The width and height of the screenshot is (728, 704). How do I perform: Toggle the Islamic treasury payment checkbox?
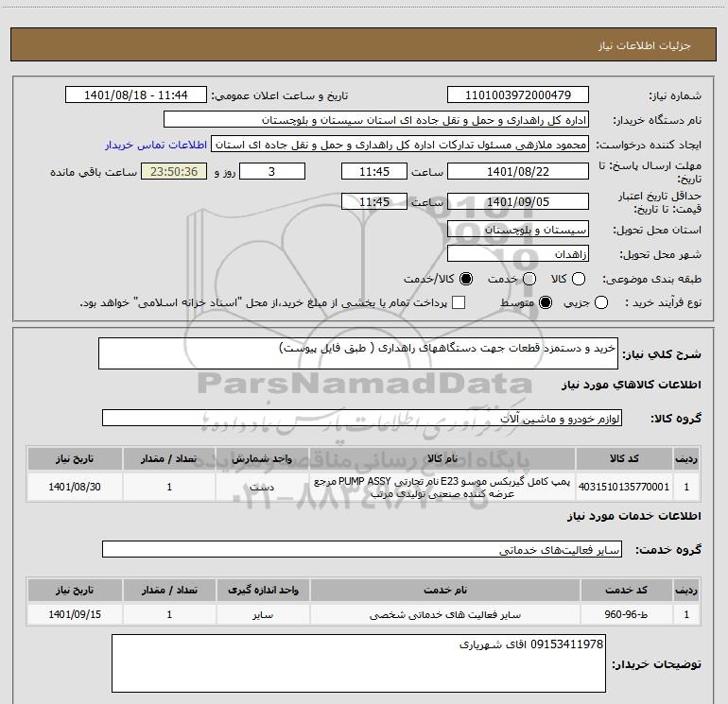pyautogui.click(x=459, y=302)
